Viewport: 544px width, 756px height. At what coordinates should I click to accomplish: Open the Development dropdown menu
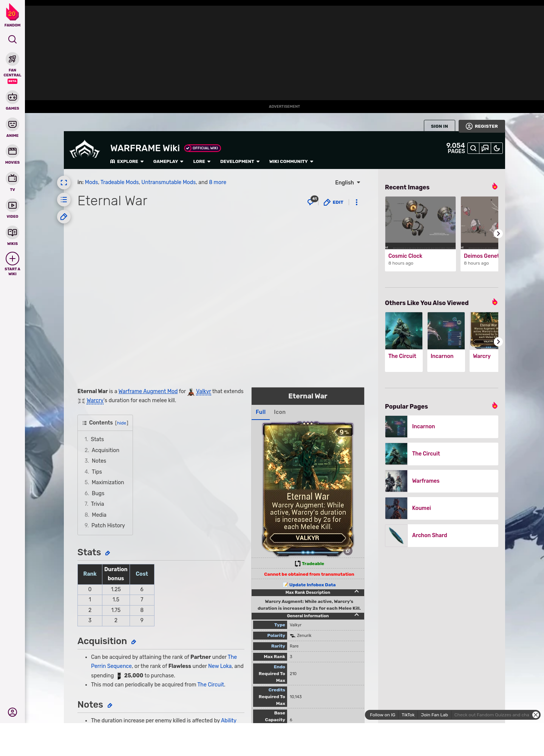click(x=240, y=161)
